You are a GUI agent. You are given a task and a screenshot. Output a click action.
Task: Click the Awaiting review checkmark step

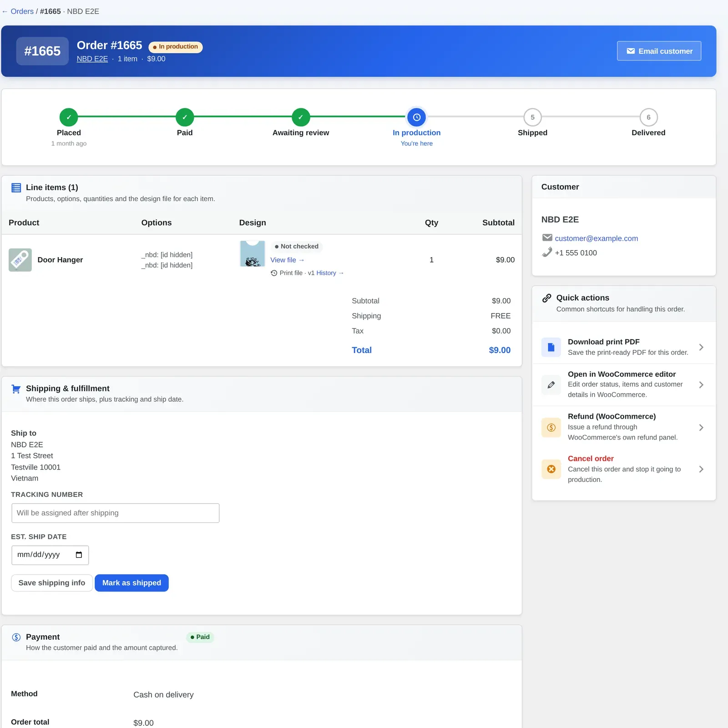point(301,117)
